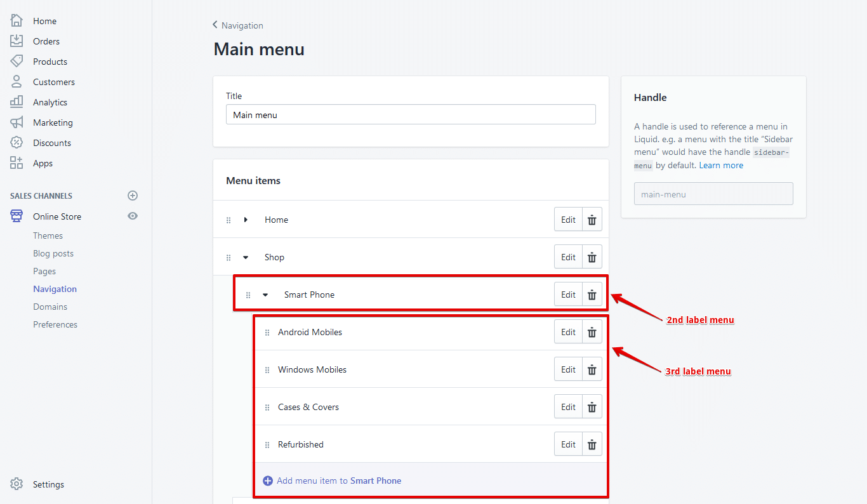Collapse the Shop menu item

point(246,256)
